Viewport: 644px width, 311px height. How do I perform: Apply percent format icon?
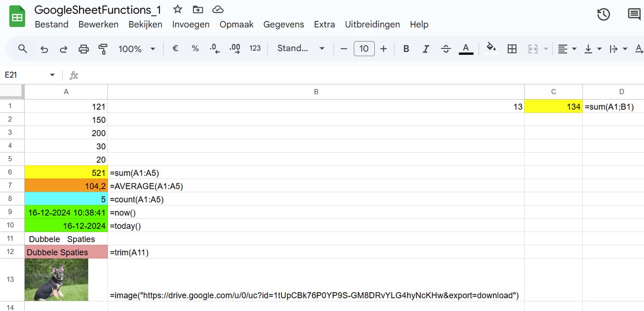pos(195,48)
